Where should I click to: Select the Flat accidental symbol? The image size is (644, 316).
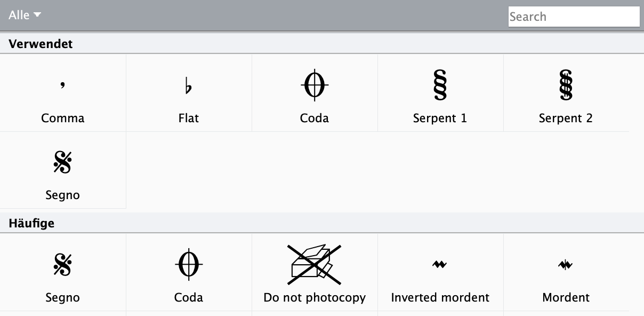click(189, 93)
